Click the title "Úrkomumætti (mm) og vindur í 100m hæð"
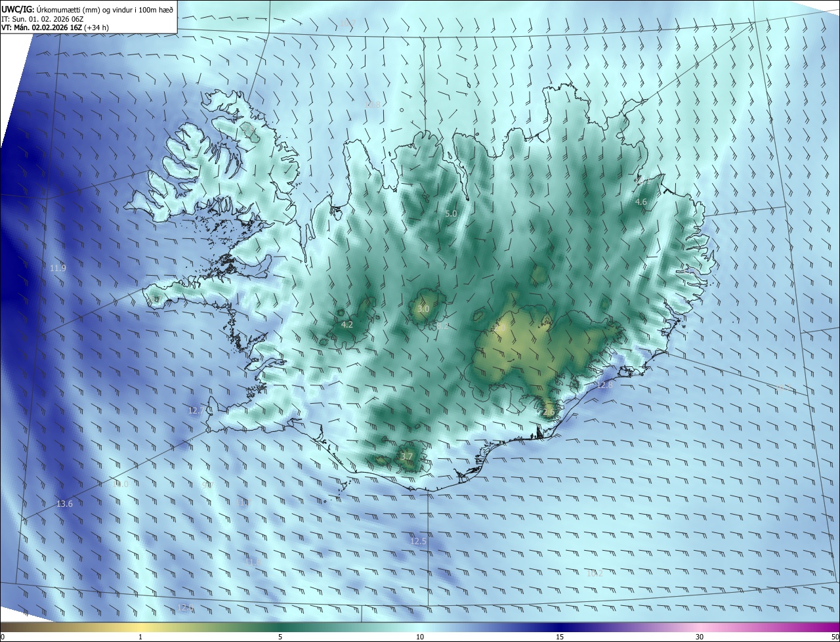 coord(104,9)
